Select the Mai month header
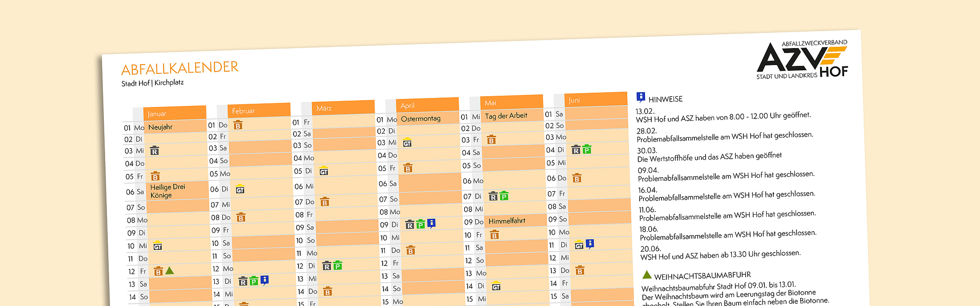This screenshot has width=980, height=306. 512,102
